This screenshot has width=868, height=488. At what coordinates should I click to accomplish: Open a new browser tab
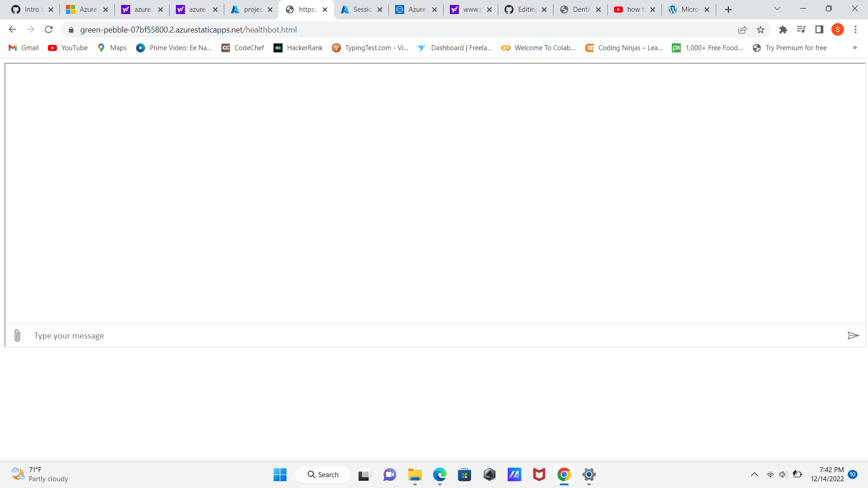pyautogui.click(x=728, y=9)
